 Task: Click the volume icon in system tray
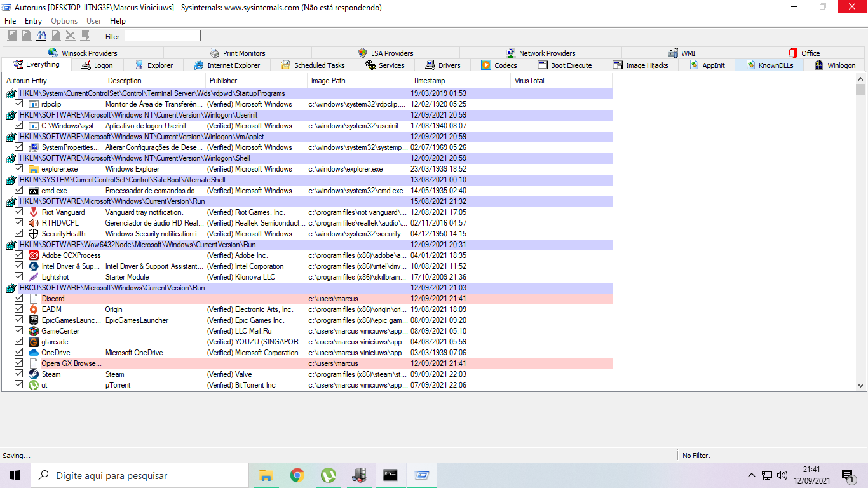click(782, 475)
